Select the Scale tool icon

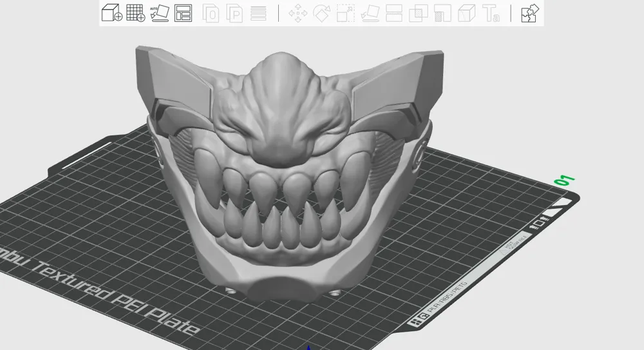[x=346, y=13]
